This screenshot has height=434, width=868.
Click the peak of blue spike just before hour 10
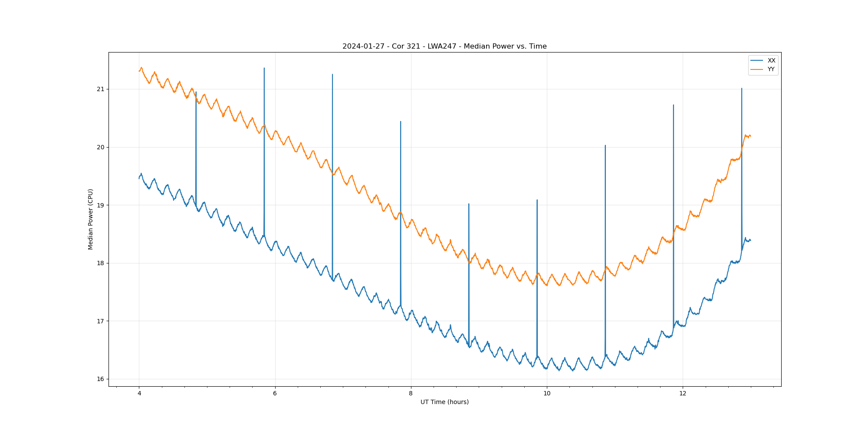[537, 200]
